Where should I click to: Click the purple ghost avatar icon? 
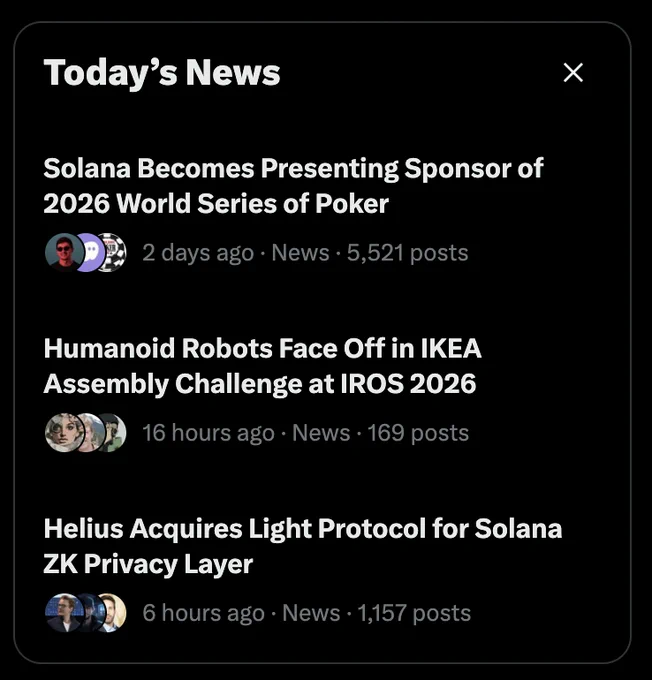92,252
